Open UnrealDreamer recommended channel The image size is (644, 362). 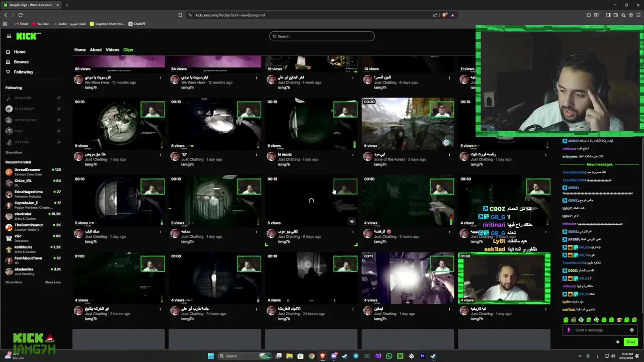(x=33, y=171)
